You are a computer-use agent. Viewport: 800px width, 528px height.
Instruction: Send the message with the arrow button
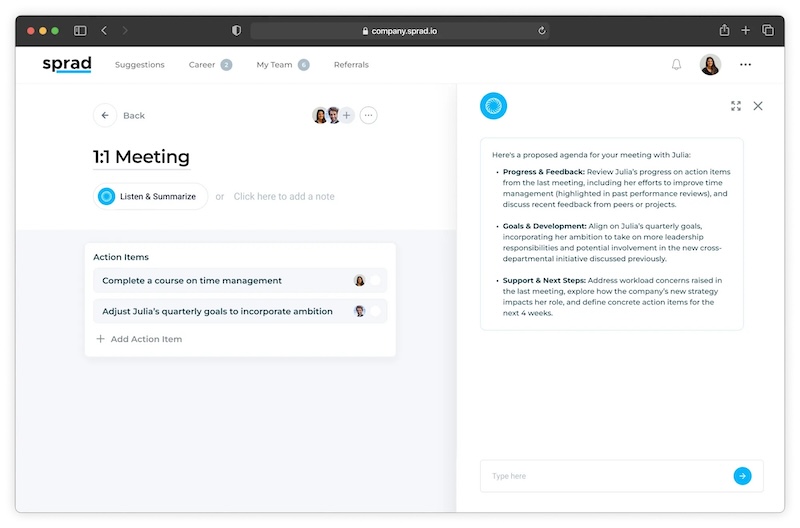click(742, 476)
